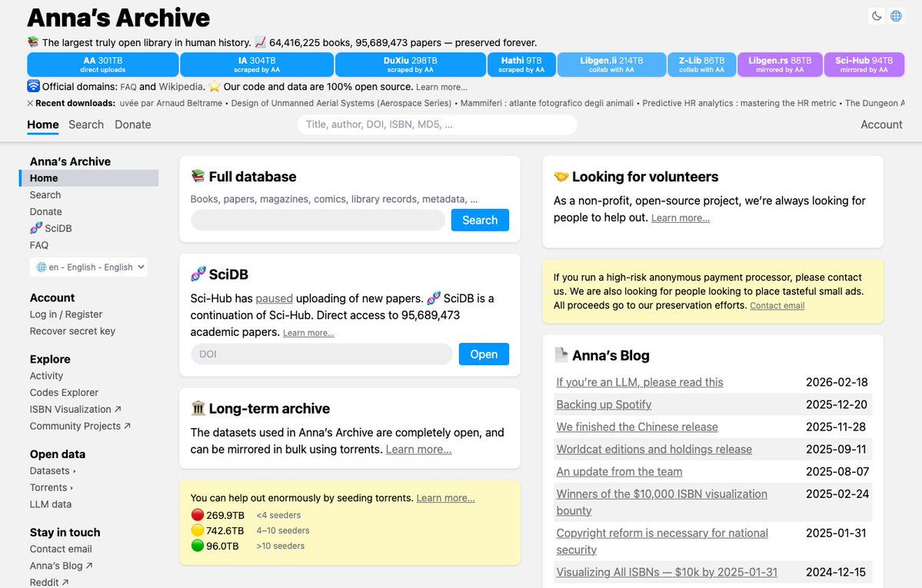Image resolution: width=922 pixels, height=588 pixels.
Task: Click the handshake icon beside Looking for volunteers
Action: [x=561, y=177]
